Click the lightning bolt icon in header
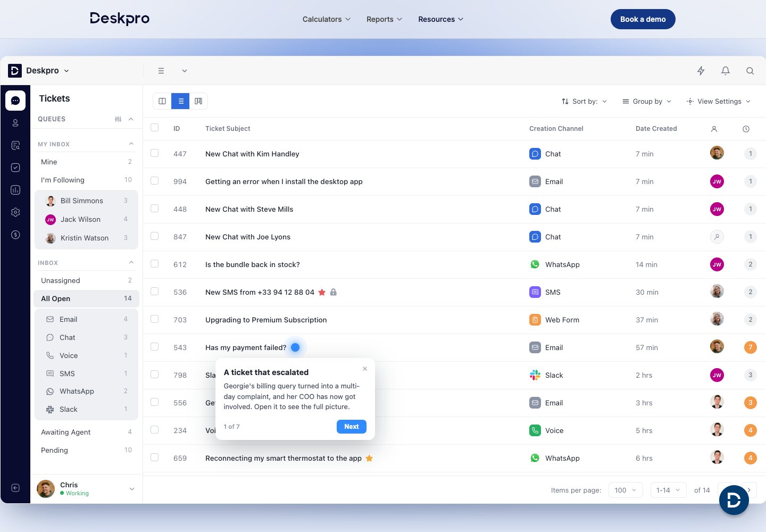Image resolution: width=766 pixels, height=532 pixels. pos(701,71)
